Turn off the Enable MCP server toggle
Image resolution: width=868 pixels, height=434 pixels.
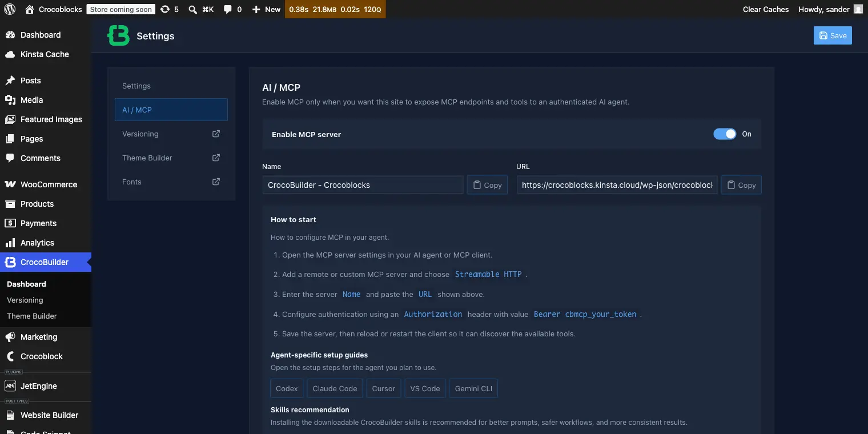click(725, 134)
